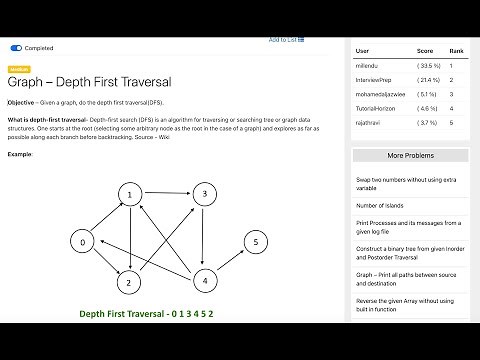This screenshot has width=480, height=360.
Task: Click graph node 5 in the diagram
Action: (x=256, y=242)
